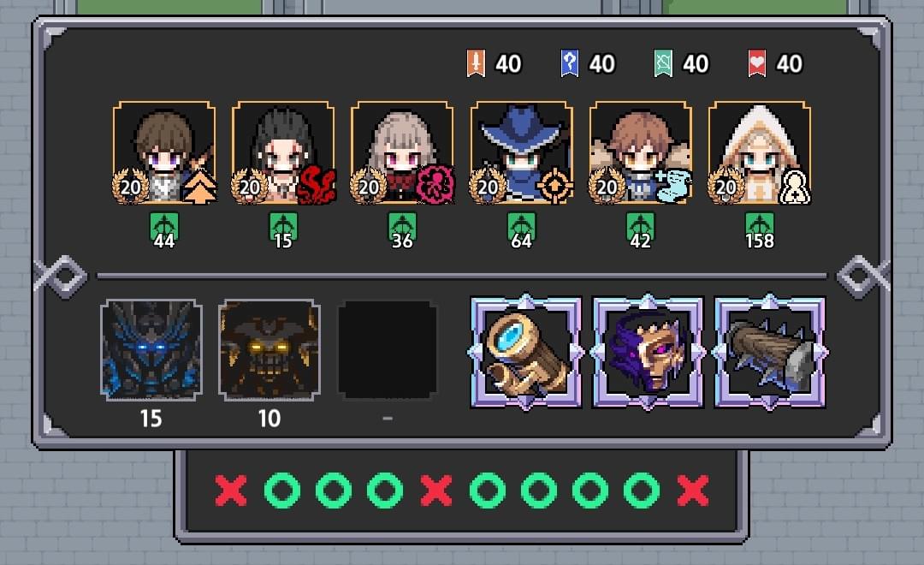924x565 pixels.
Task: Click the last red X result marker
Action: [x=692, y=491]
